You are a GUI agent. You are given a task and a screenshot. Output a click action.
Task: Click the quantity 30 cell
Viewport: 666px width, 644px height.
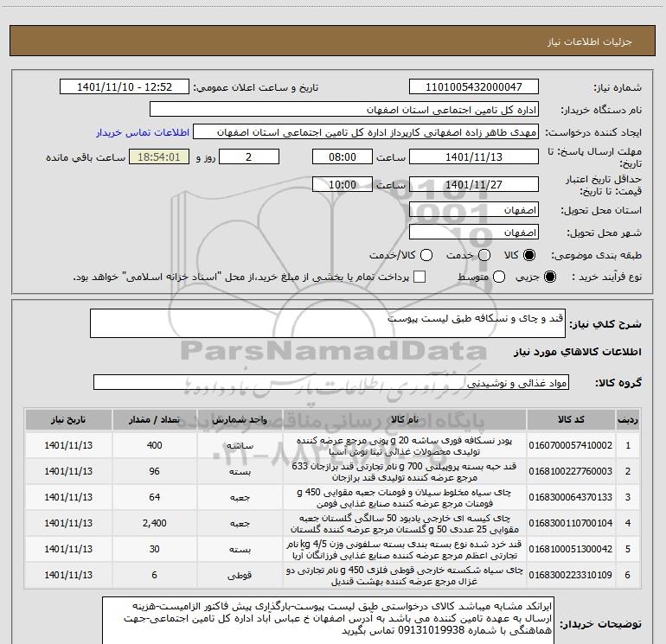point(155,549)
